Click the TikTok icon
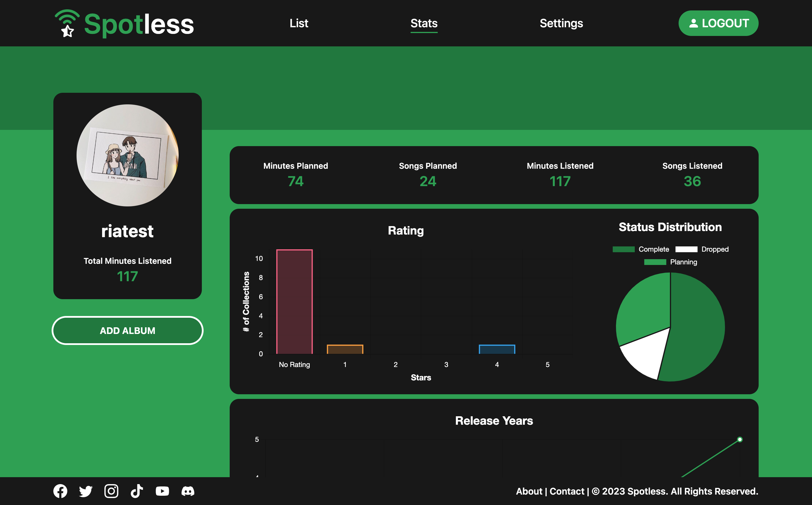The height and width of the screenshot is (505, 812). [x=137, y=491]
